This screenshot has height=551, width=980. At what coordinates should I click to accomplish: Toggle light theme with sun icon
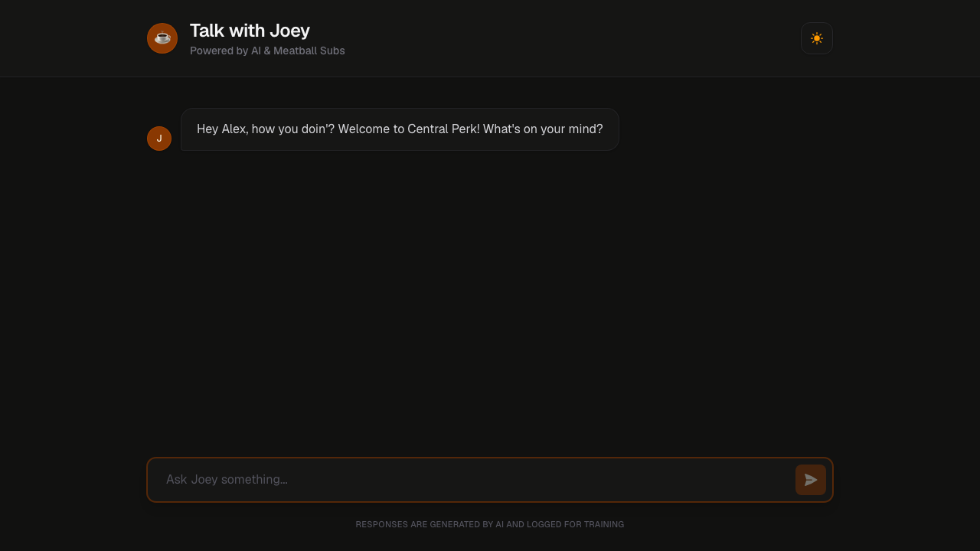[x=817, y=38]
